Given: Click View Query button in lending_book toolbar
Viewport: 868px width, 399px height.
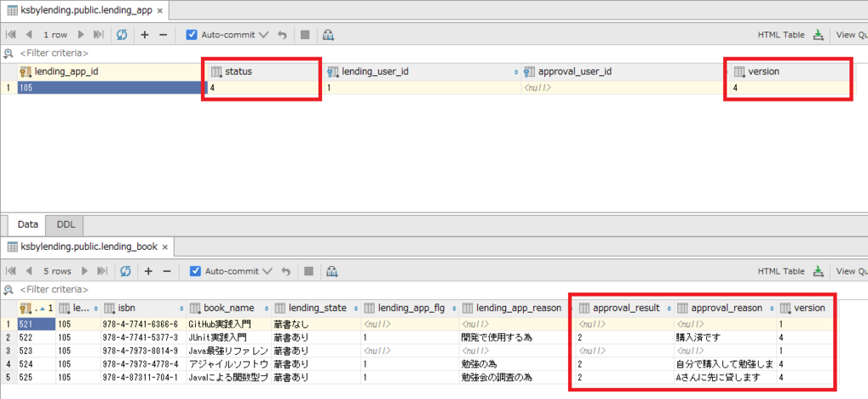Looking at the screenshot, I should 851,271.
